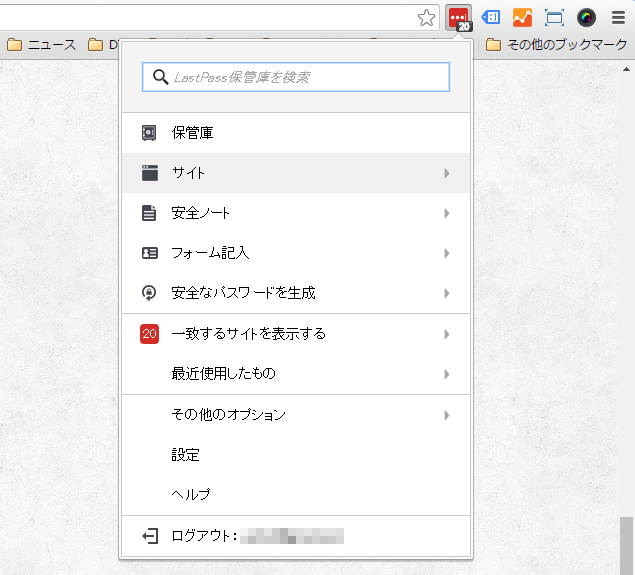Expand the フォーム記入 submenu arrow
635x575 pixels.
click(x=446, y=254)
